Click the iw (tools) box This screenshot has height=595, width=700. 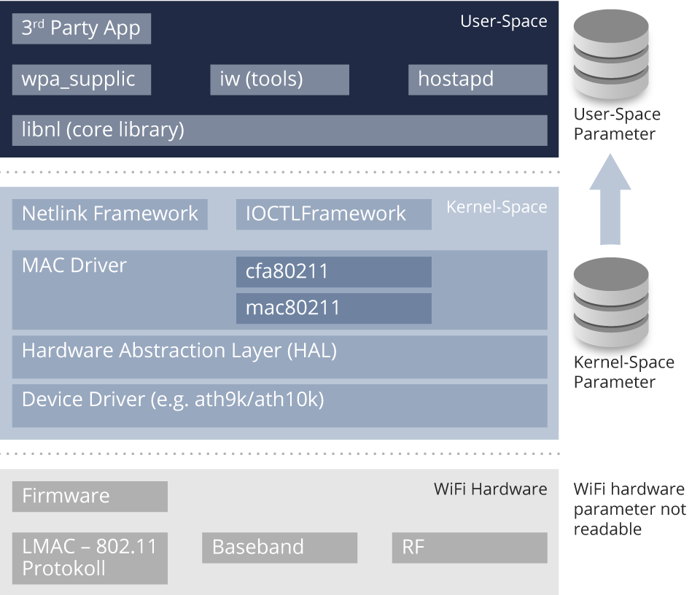[x=279, y=79]
